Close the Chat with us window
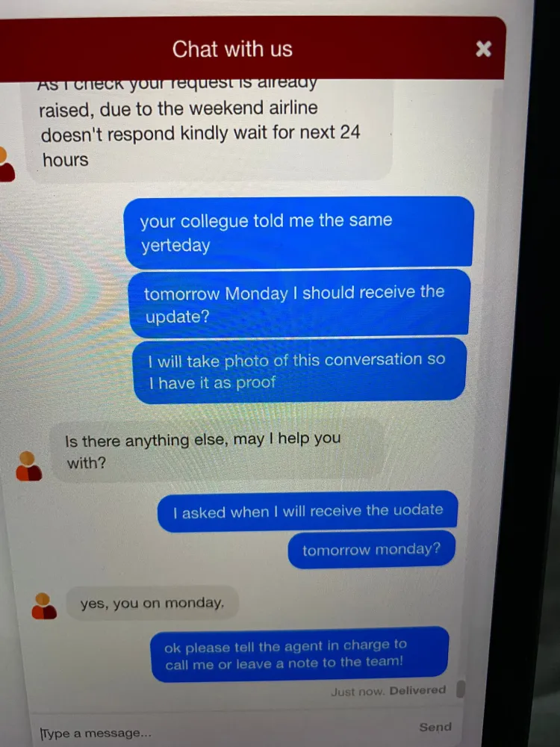The width and height of the screenshot is (560, 747). tap(483, 49)
